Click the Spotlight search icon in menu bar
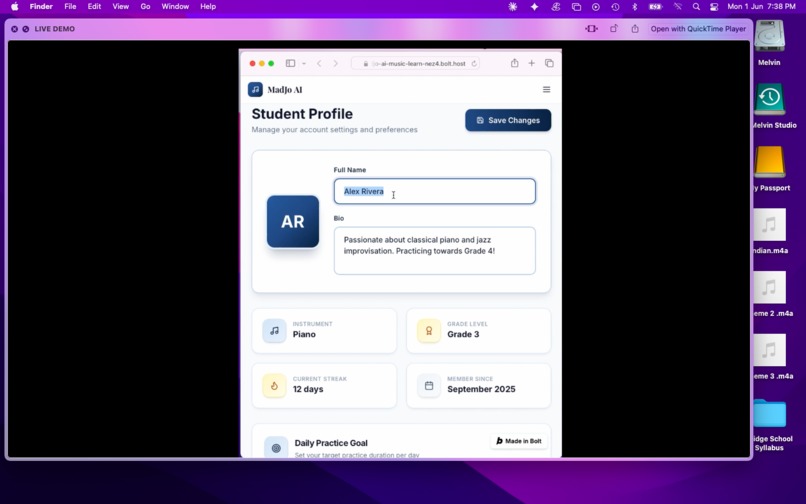806x504 pixels. (696, 7)
